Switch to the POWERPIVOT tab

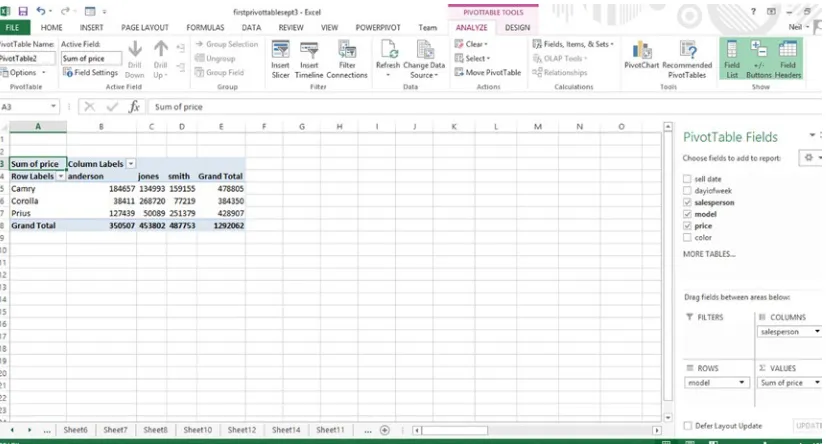(x=378, y=27)
